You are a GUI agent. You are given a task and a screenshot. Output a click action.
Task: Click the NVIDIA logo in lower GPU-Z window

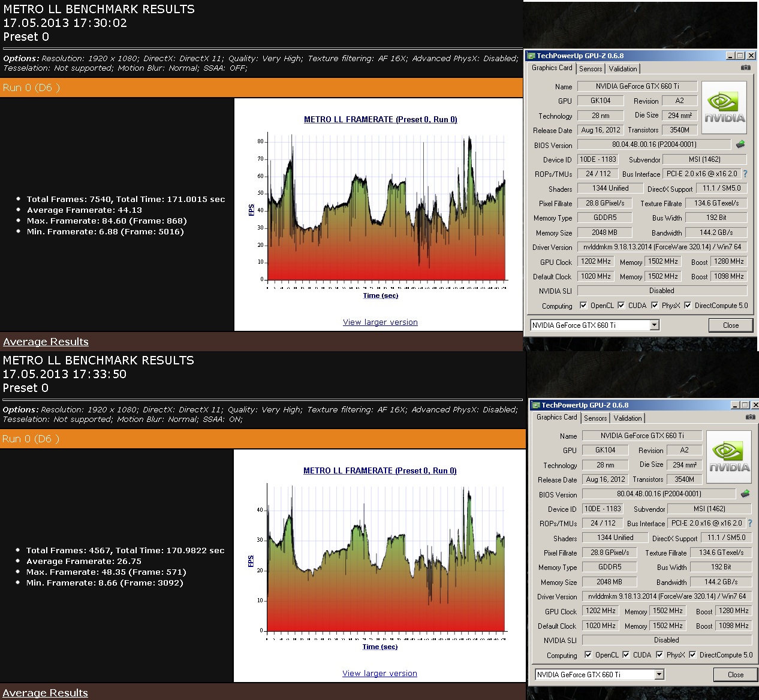pyautogui.click(x=729, y=457)
